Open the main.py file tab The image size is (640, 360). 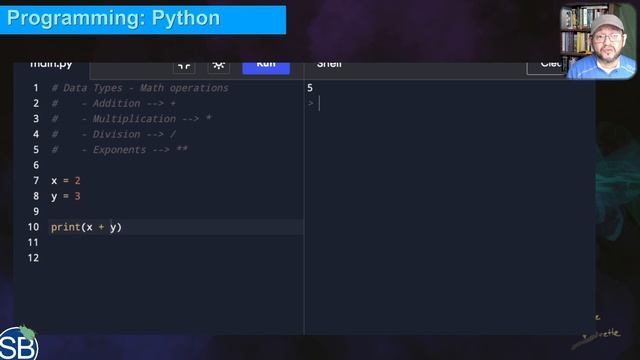coord(51,65)
